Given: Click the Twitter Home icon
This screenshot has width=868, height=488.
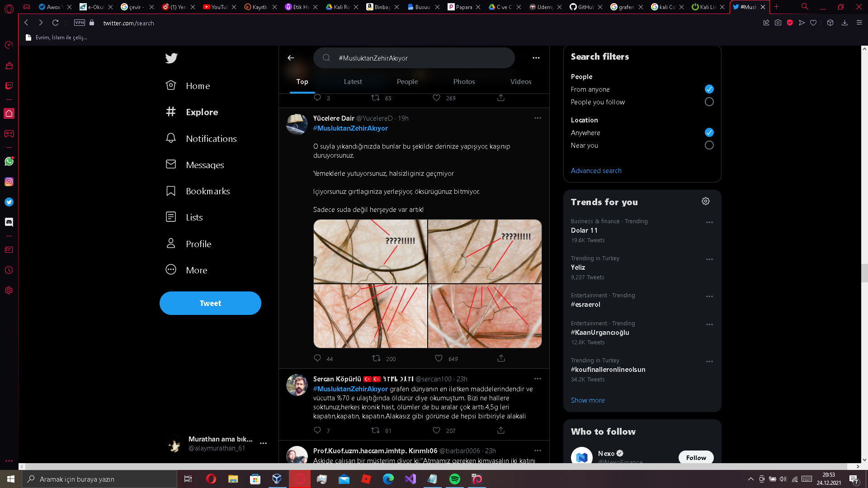Looking at the screenshot, I should pos(171,85).
